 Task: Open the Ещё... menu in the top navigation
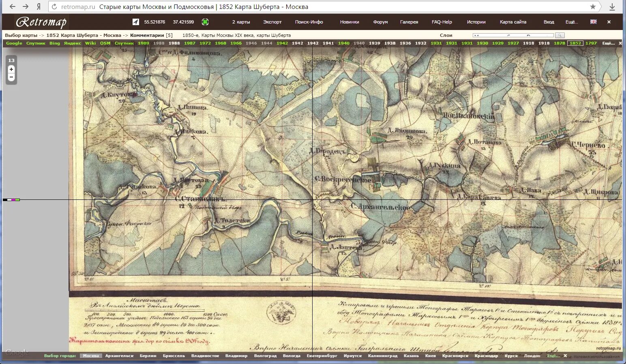572,22
